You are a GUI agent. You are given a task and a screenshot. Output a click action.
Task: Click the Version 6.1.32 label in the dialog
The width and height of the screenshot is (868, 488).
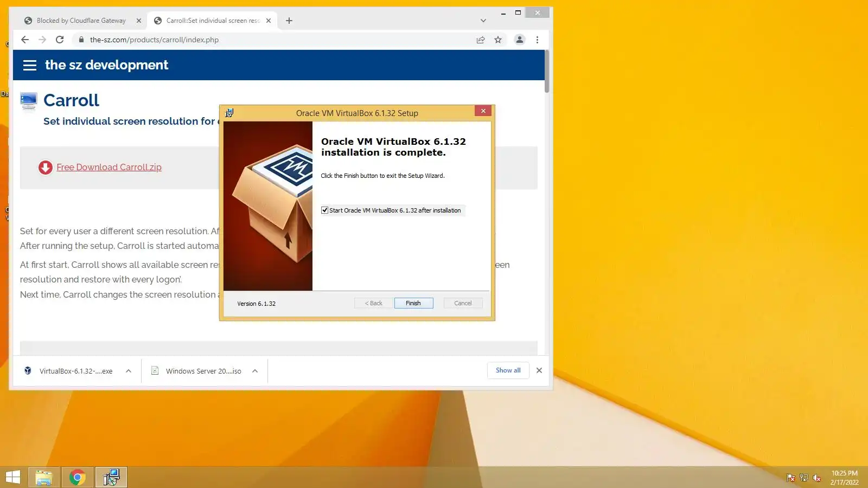pos(256,304)
